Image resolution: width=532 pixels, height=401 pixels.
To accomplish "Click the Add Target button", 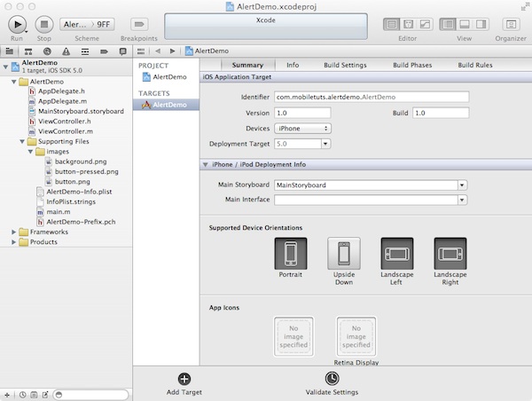I will click(184, 384).
